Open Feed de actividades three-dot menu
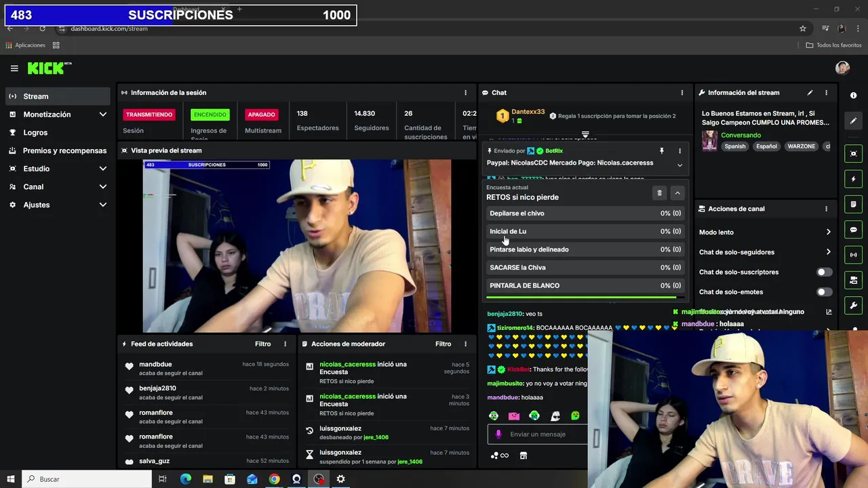 [x=285, y=344]
